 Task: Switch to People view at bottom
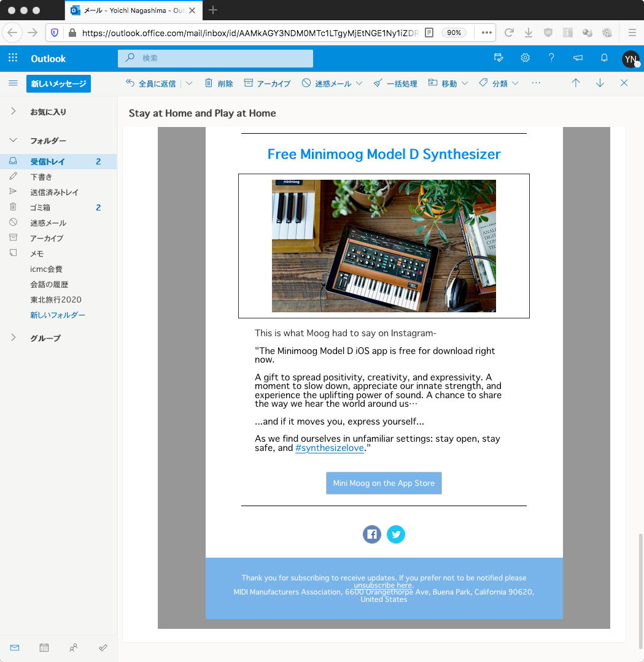[74, 647]
